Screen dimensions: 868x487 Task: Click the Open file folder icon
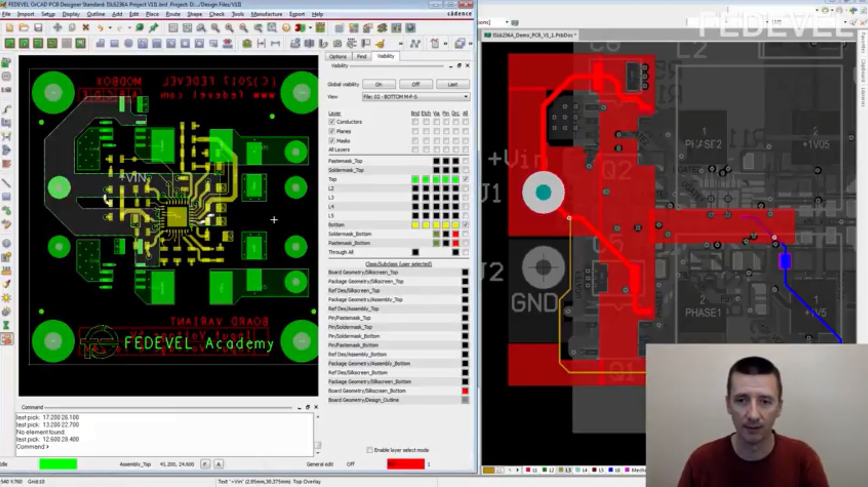(24, 28)
